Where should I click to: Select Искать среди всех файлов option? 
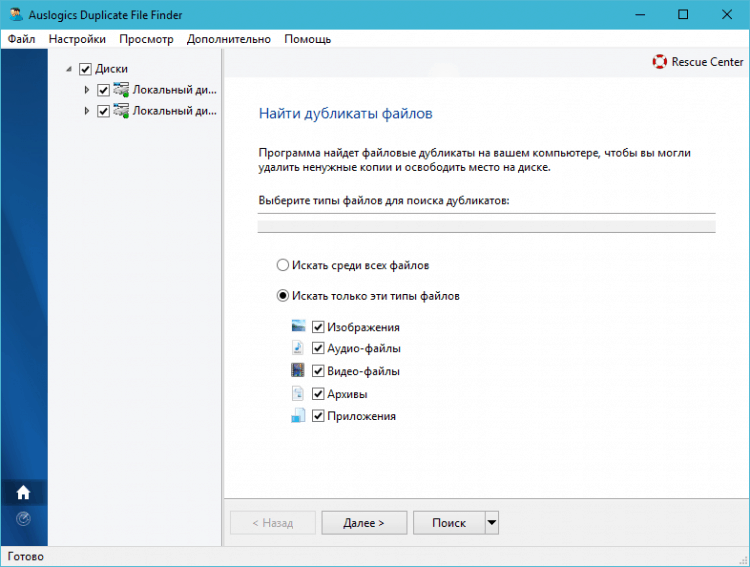tap(283, 265)
